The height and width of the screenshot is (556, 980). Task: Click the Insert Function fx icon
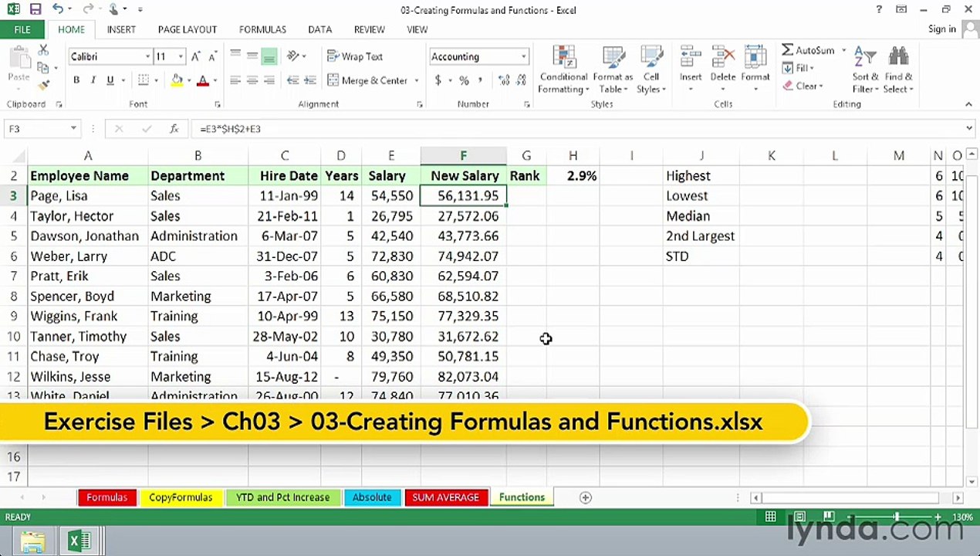coord(174,129)
